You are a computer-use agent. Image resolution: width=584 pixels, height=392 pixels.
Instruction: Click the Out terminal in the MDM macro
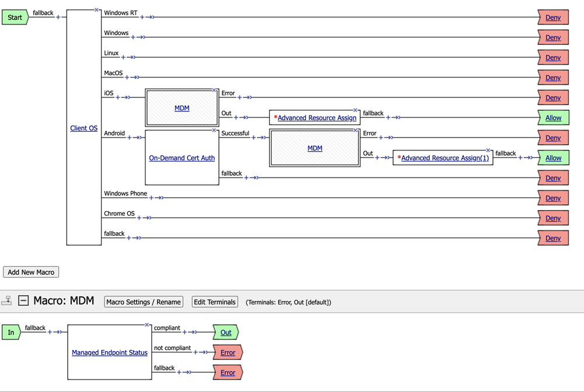[x=226, y=332]
